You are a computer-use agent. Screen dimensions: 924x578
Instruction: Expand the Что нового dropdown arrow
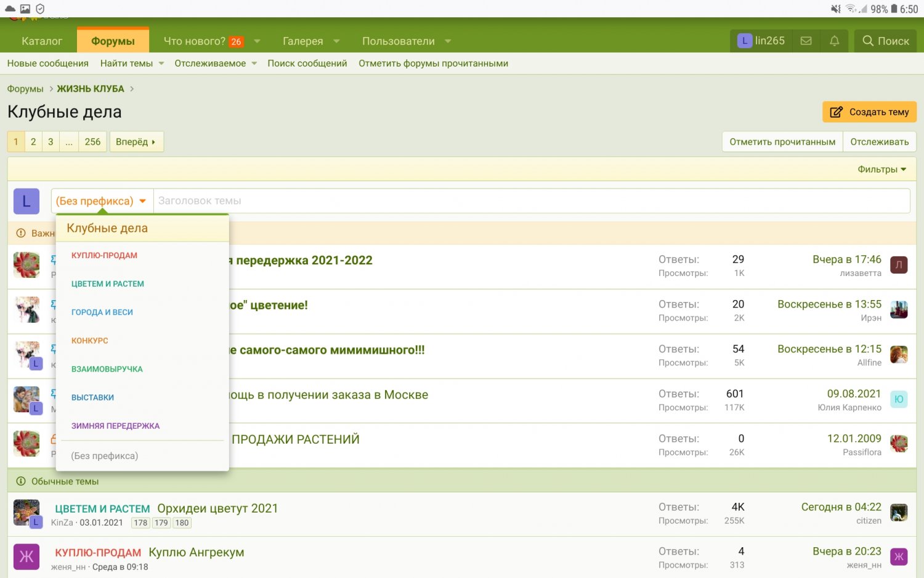tap(257, 41)
